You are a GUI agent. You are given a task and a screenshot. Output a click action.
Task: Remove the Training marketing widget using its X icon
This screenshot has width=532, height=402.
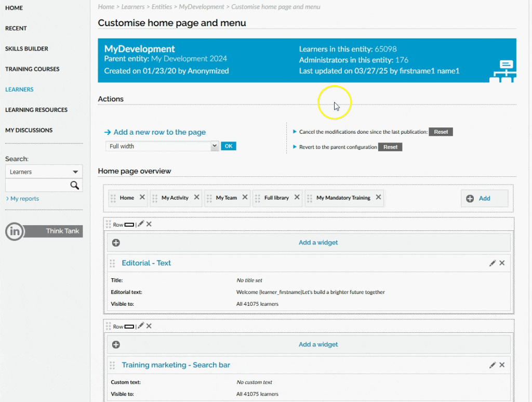click(502, 365)
